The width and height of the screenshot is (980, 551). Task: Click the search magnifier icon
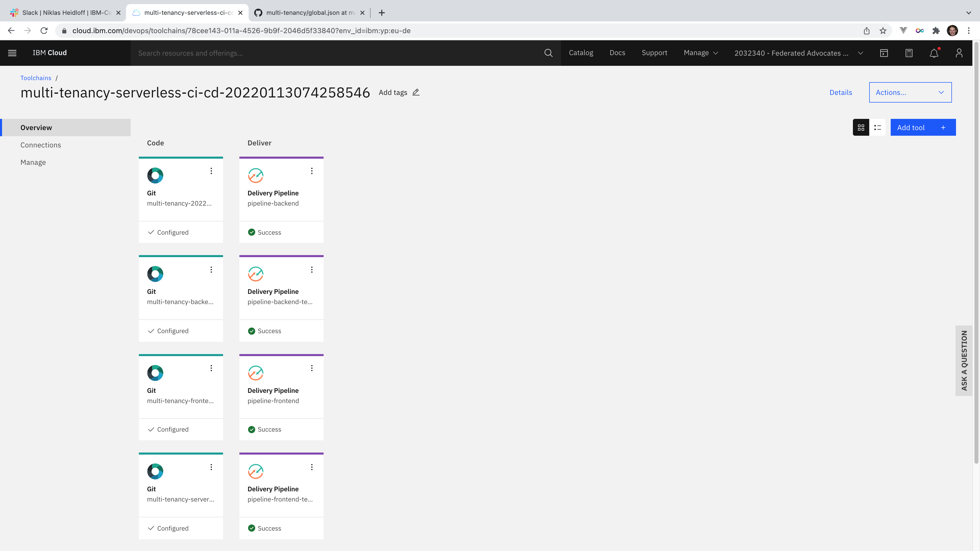[548, 53]
